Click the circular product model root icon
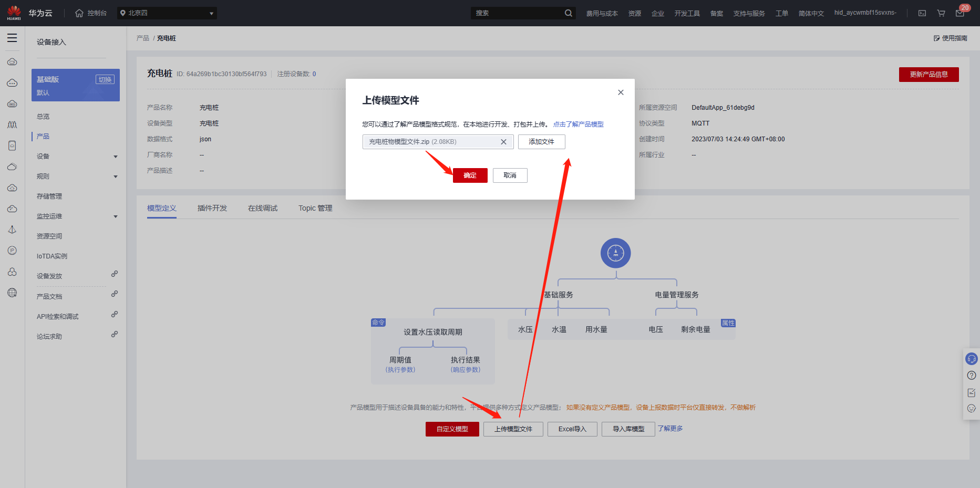Viewport: 980px width, 488px height. [616, 253]
